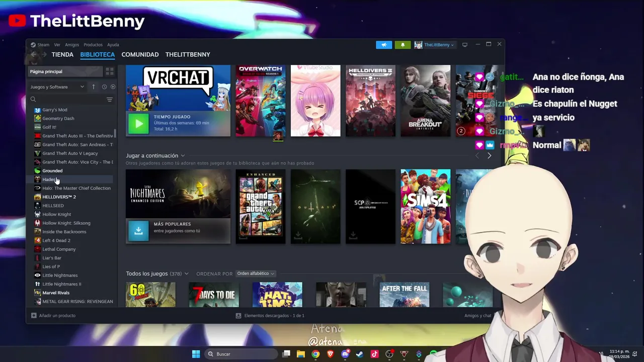The image size is (644, 362).
Task: Switch to the TIENDA tab
Action: coord(62,54)
